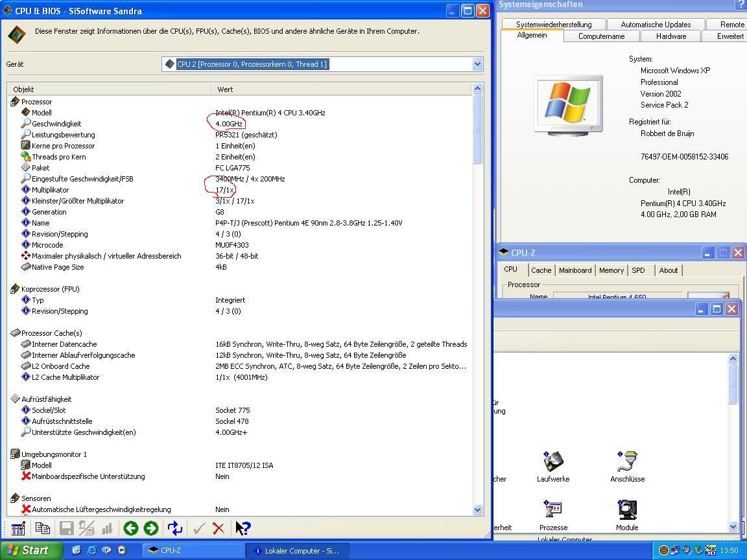Select the Multiplikator row

pos(239,190)
